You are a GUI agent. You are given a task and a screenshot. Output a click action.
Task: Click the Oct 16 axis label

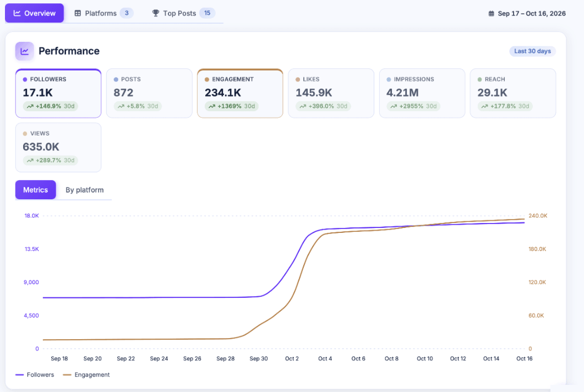tap(525, 358)
